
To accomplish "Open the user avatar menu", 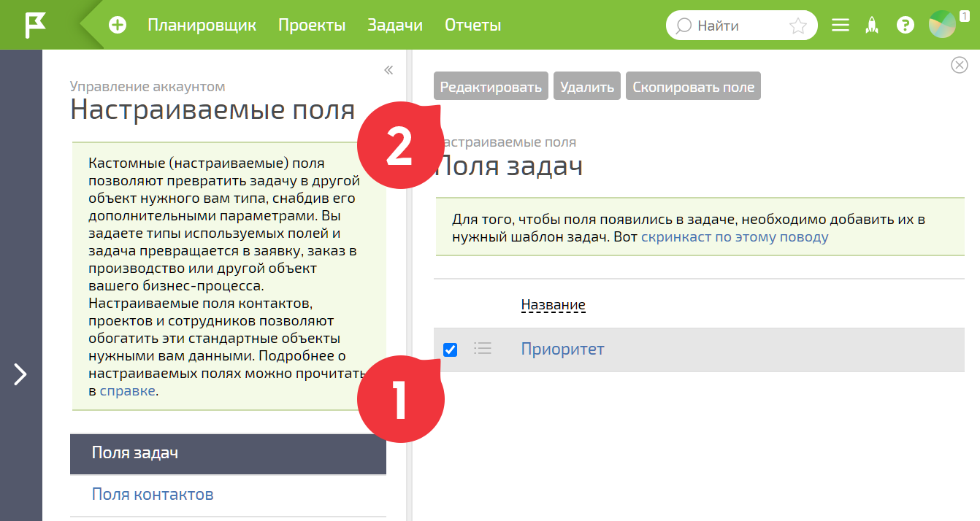I will pyautogui.click(x=942, y=25).
